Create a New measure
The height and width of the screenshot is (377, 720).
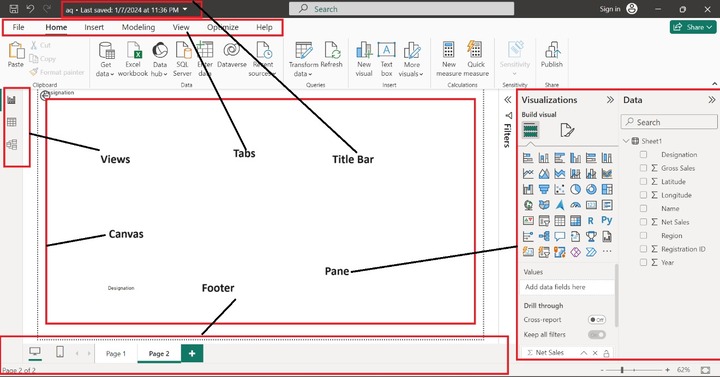[449, 59]
